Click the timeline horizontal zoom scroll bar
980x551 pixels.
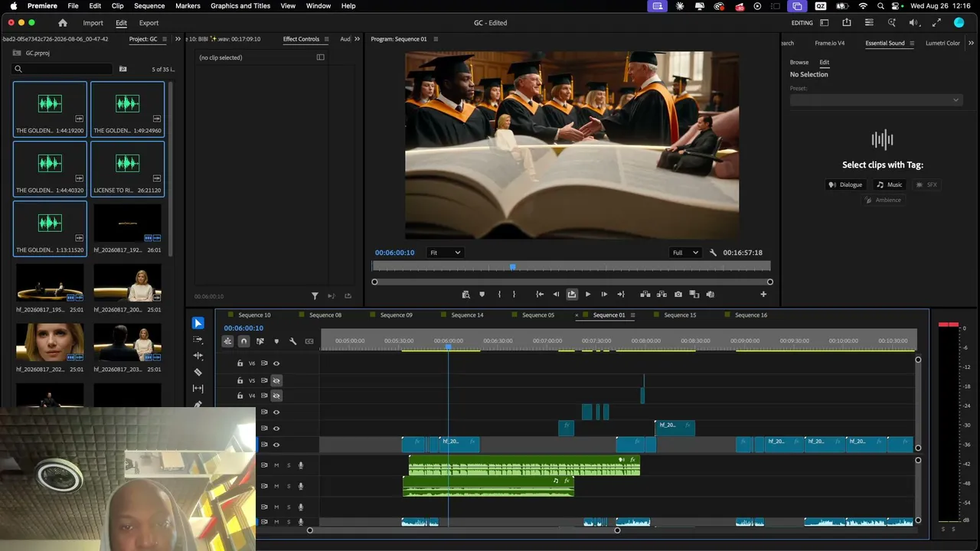click(463, 530)
